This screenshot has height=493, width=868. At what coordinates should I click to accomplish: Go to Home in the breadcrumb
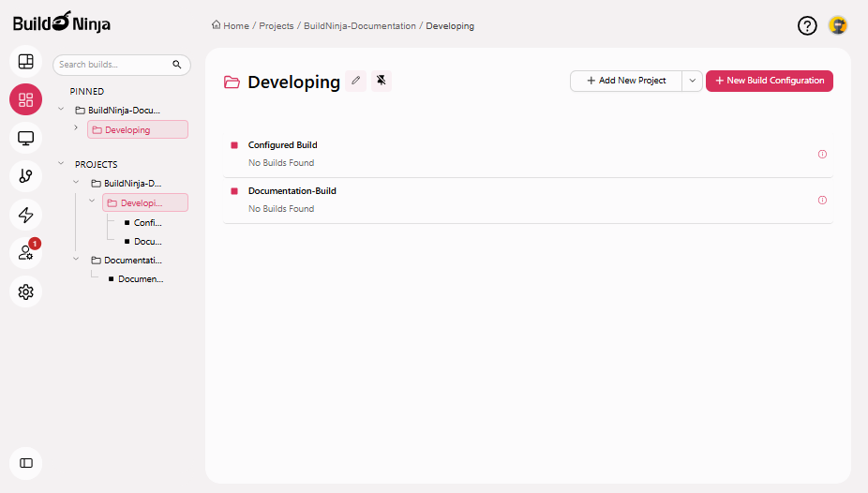tap(231, 25)
